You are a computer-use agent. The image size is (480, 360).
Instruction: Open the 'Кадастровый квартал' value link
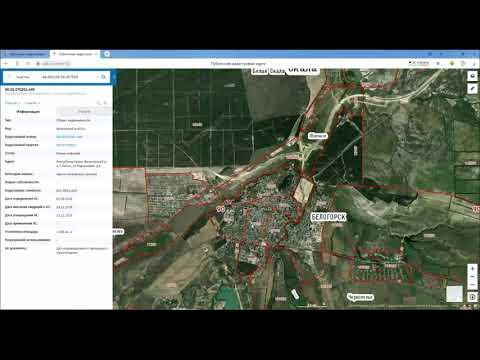click(x=66, y=145)
